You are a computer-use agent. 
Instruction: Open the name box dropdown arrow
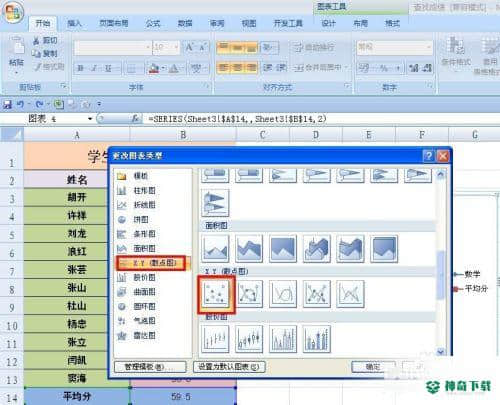click(x=90, y=119)
